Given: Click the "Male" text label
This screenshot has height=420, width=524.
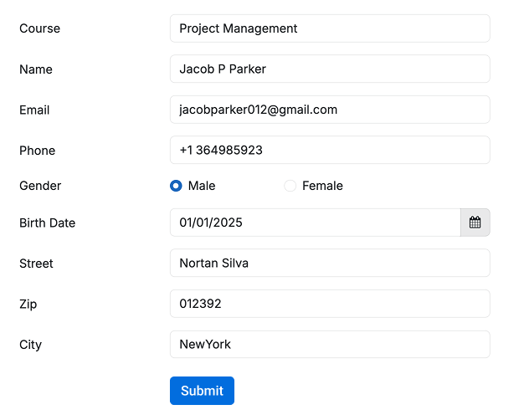Looking at the screenshot, I should (202, 186).
